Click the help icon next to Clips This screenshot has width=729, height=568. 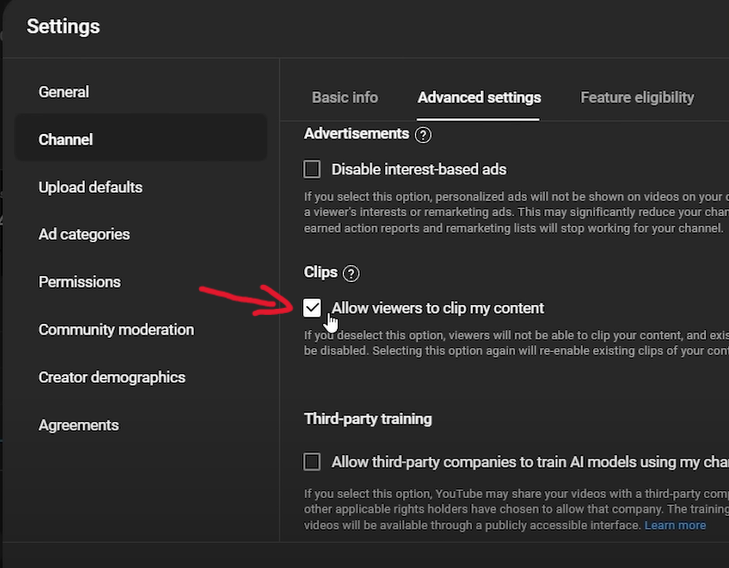tap(351, 273)
